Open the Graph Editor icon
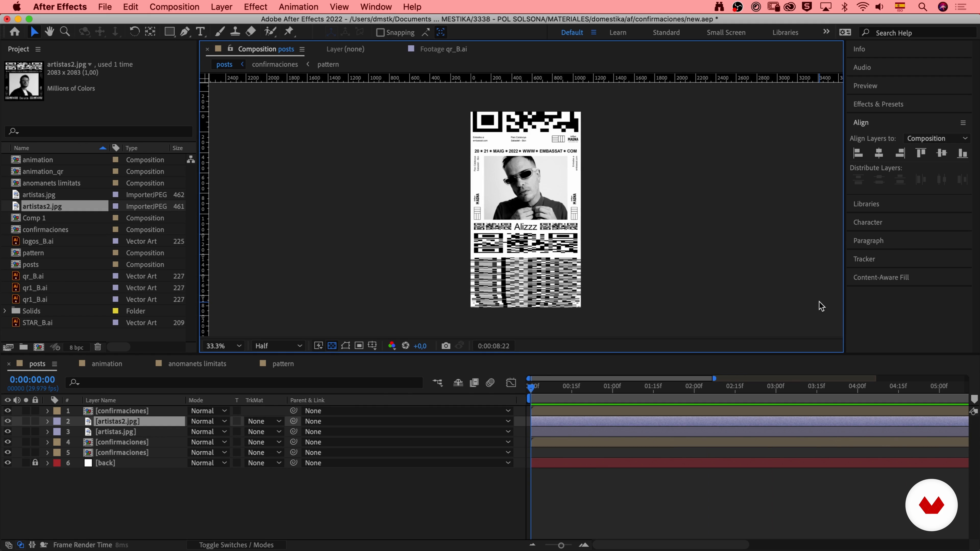The width and height of the screenshot is (980, 551). point(511,383)
